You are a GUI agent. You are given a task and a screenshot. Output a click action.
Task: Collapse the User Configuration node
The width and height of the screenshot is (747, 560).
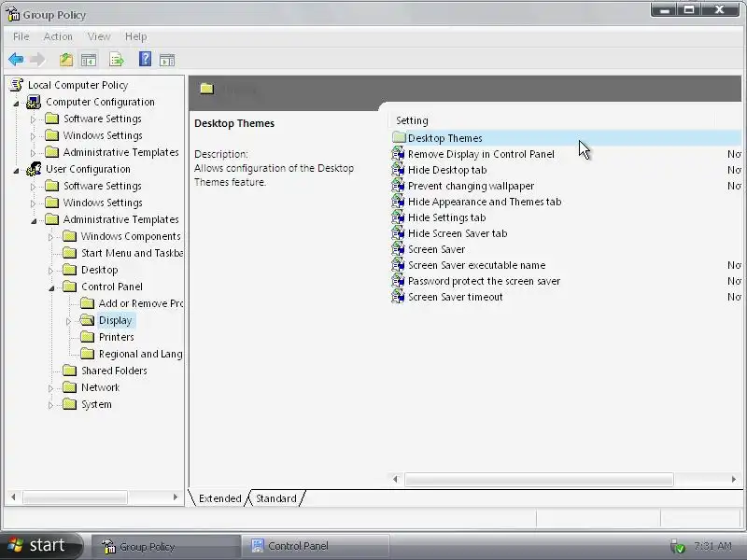16,170
